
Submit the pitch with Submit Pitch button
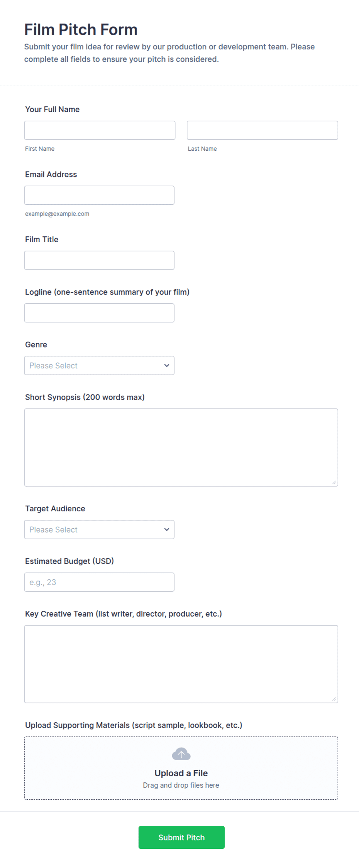181,837
